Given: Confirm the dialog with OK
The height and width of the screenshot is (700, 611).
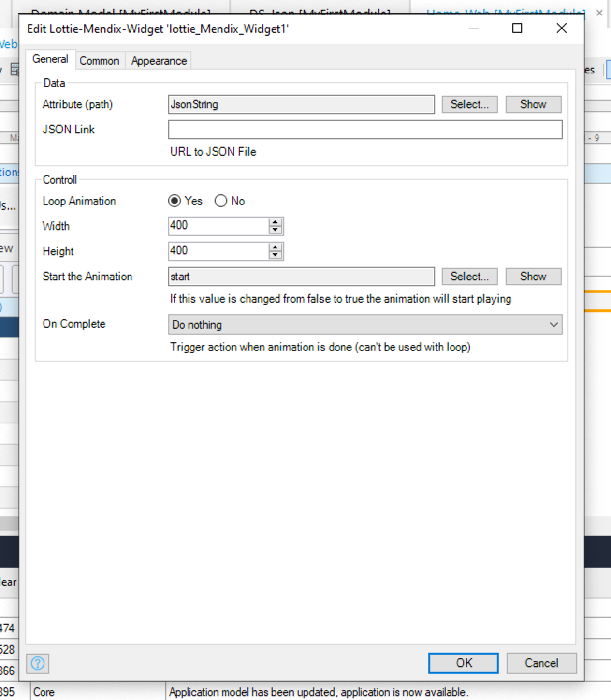Looking at the screenshot, I should click(x=463, y=663).
